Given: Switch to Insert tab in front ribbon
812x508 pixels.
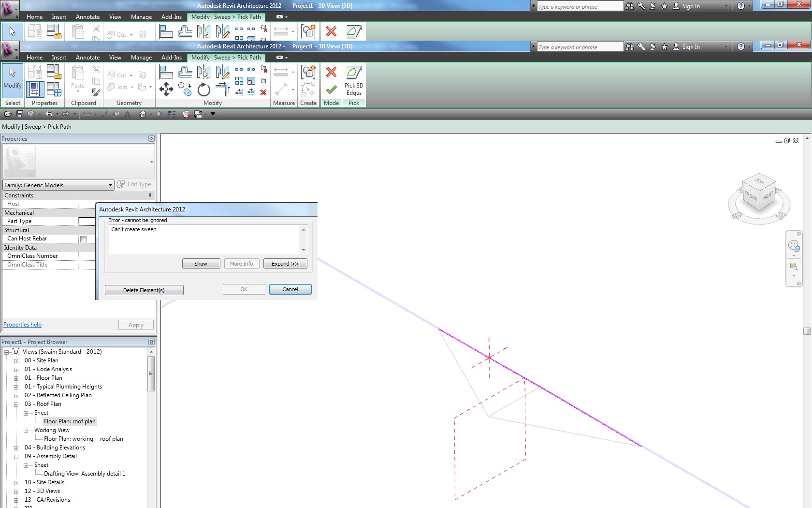Looking at the screenshot, I should click(x=59, y=57).
